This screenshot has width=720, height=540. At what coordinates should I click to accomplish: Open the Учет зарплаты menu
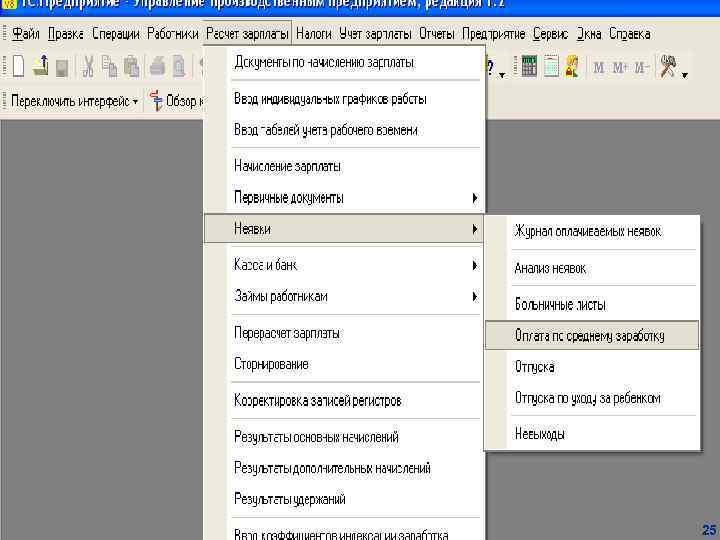(375, 34)
